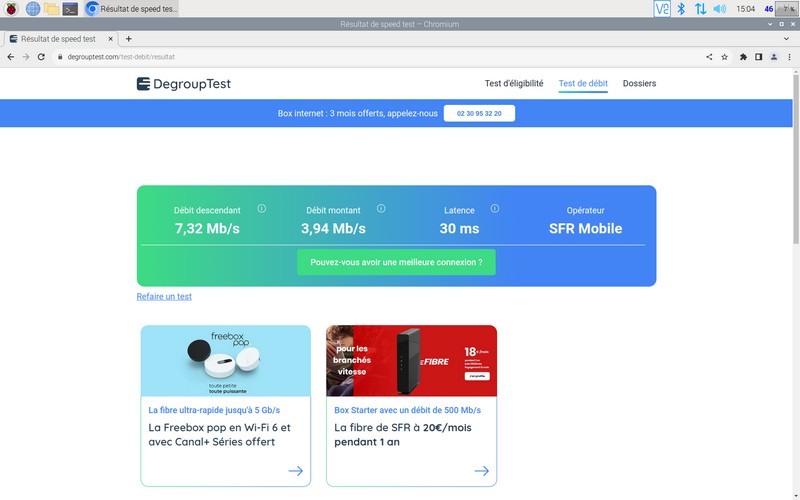Show info for Débit descendant
The image size is (800, 500).
[261, 209]
